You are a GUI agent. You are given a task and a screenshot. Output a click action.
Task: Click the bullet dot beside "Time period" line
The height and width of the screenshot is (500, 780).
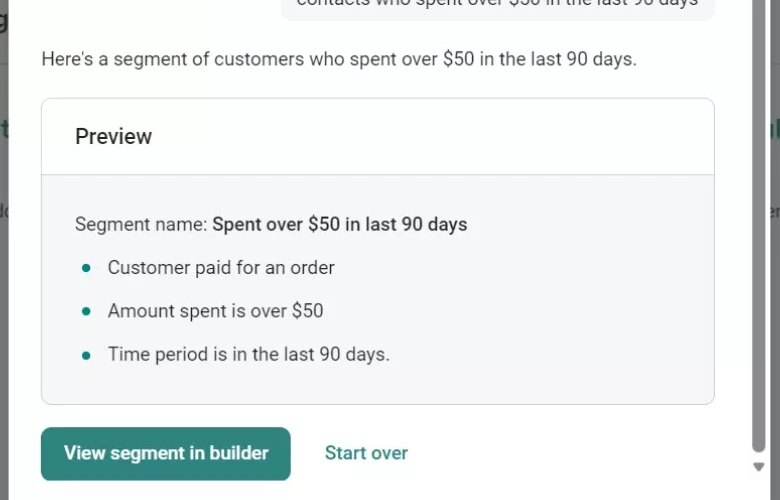(86, 355)
